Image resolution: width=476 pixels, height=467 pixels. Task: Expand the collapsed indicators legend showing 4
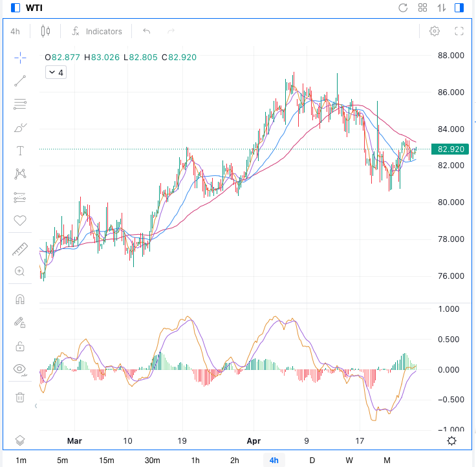(x=55, y=72)
